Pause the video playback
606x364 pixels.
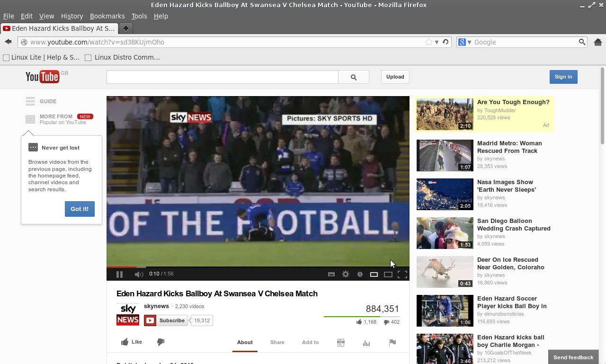click(x=119, y=274)
